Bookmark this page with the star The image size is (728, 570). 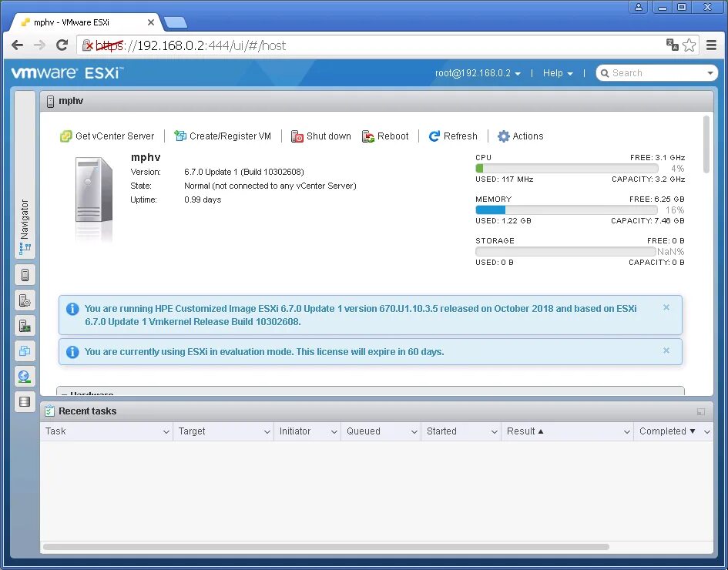pyautogui.click(x=689, y=45)
